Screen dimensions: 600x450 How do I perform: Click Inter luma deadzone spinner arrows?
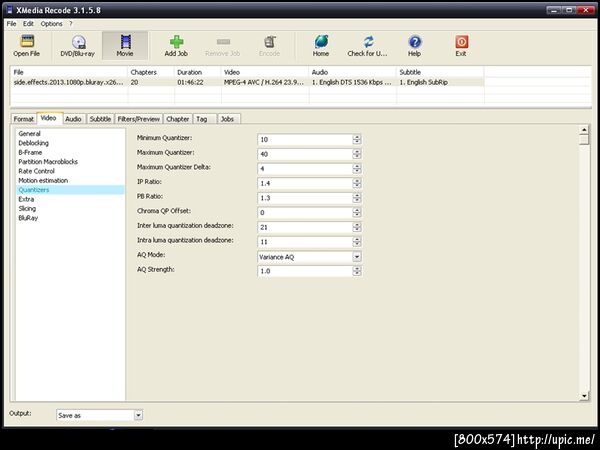tap(357, 227)
